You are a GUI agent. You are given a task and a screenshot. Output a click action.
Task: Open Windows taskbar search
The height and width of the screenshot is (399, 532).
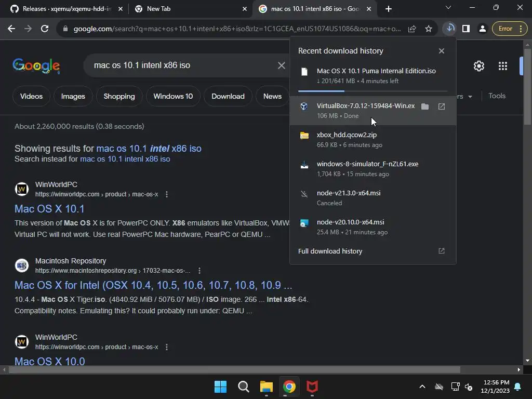click(x=243, y=387)
